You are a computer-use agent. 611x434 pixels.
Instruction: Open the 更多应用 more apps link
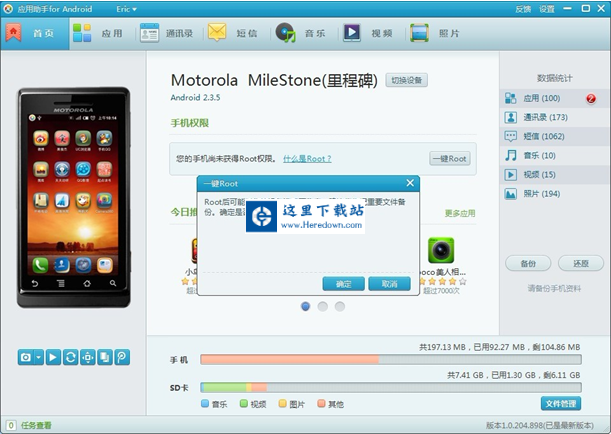[460, 213]
